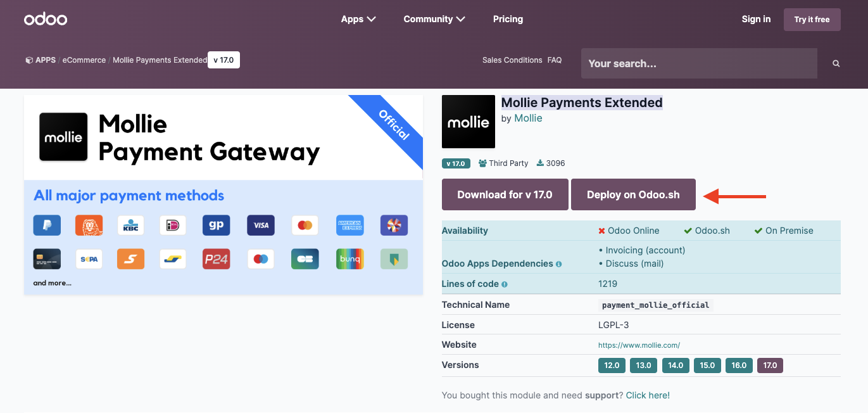The height and width of the screenshot is (413, 868).
Task: Click the American Express icon
Action: 350,225
